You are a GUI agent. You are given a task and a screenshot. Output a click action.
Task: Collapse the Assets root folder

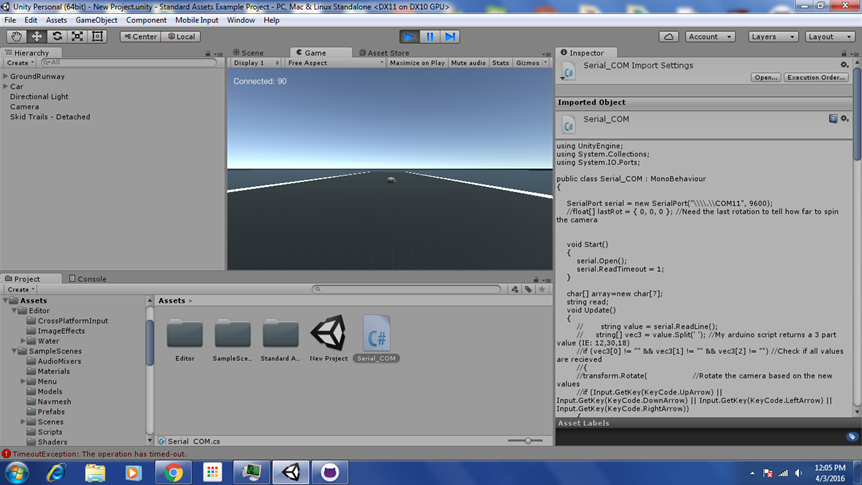(5, 300)
